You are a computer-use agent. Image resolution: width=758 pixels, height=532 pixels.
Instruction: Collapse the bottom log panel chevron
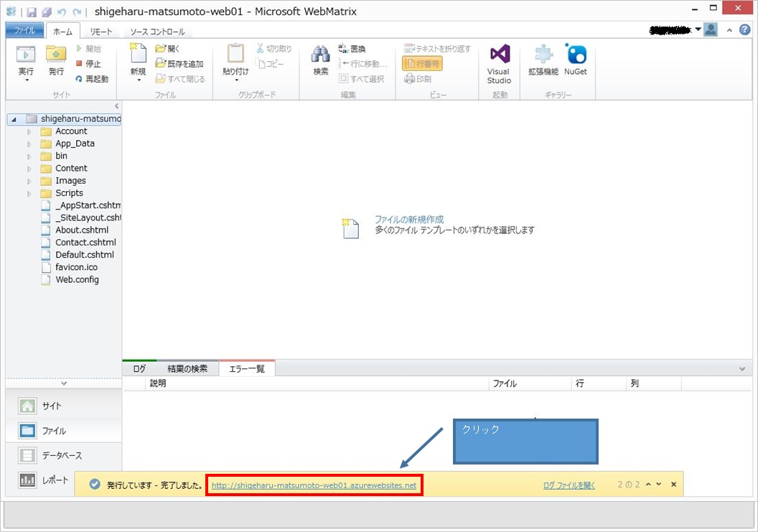pyautogui.click(x=742, y=369)
